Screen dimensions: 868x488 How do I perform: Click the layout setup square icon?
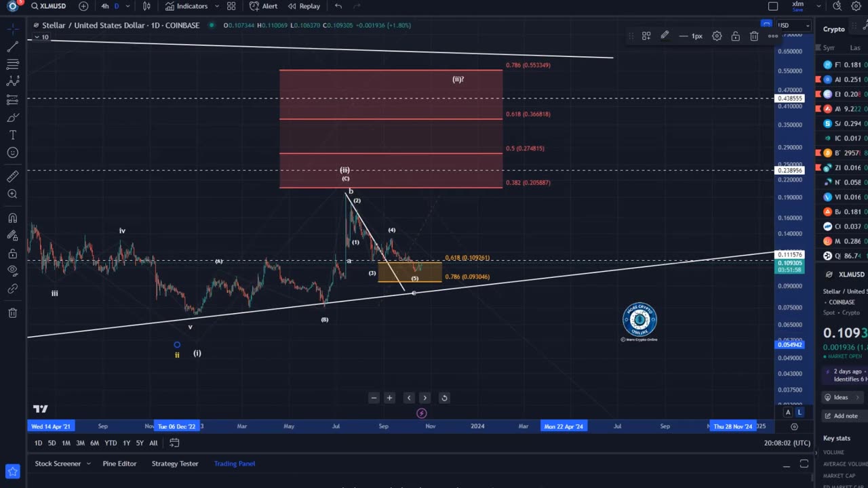tap(773, 6)
